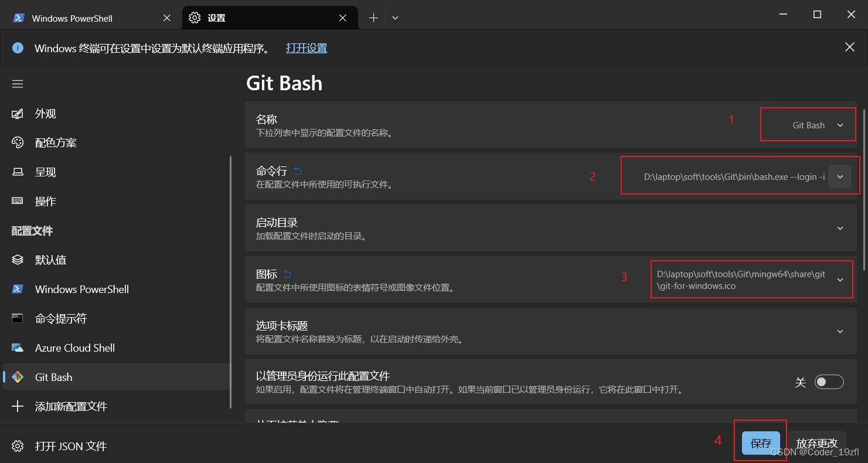Click the info icon in the banner
Image resolution: width=868 pixels, height=463 pixels.
click(x=18, y=48)
